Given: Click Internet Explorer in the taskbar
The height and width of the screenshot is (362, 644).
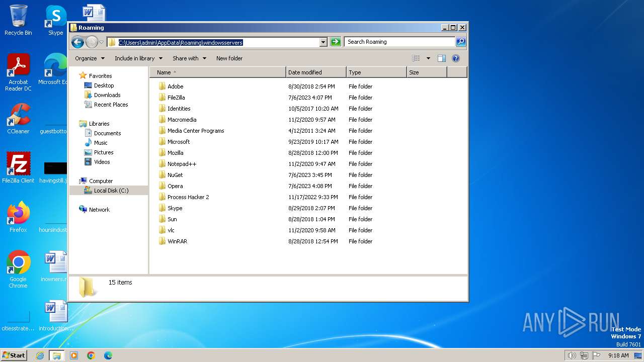Looking at the screenshot, I should tap(40, 355).
